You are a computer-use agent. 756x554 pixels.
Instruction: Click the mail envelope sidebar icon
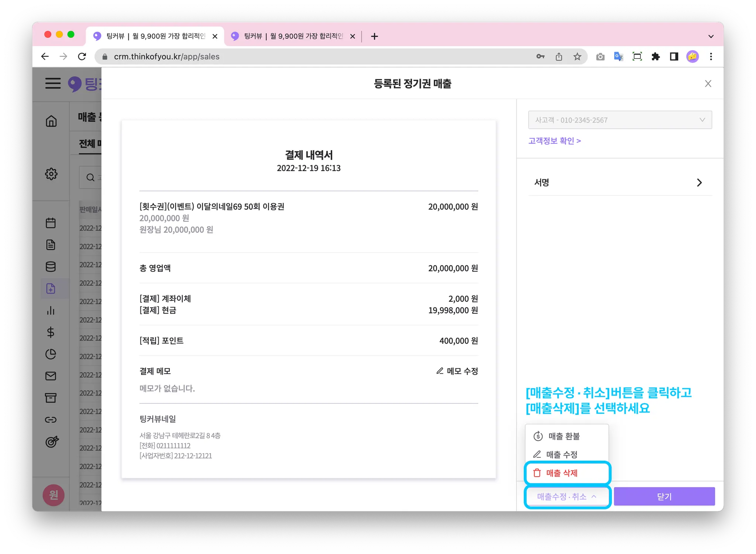pos(51,376)
